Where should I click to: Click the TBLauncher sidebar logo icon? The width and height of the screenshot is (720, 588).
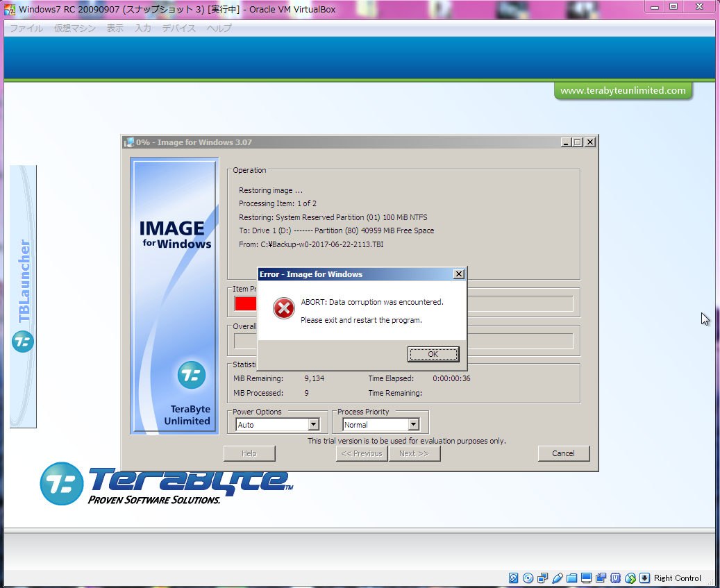pyautogui.click(x=23, y=342)
